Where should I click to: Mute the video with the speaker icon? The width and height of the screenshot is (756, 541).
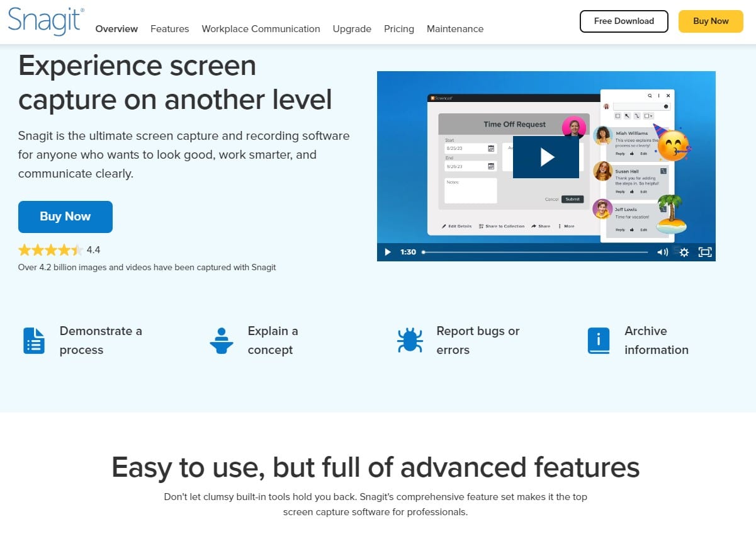coord(663,252)
